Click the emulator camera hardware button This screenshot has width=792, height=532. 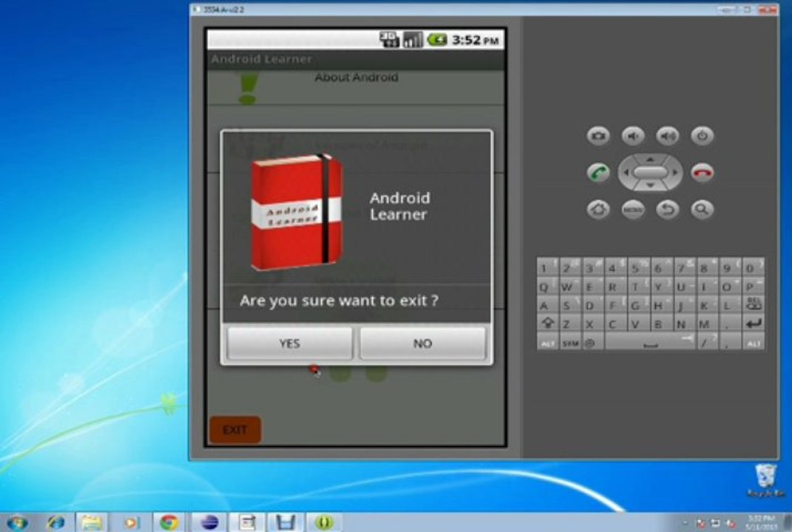coord(598,136)
